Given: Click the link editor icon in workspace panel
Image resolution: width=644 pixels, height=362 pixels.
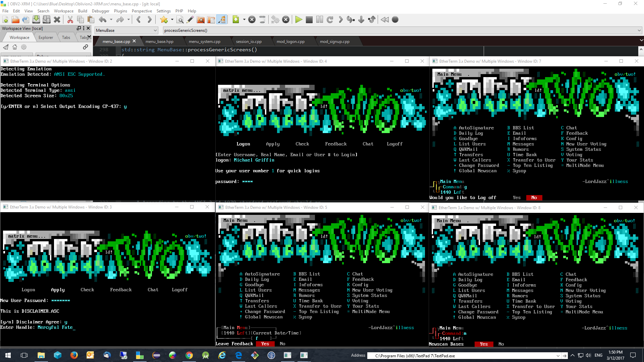Looking at the screenshot, I should [x=86, y=47].
